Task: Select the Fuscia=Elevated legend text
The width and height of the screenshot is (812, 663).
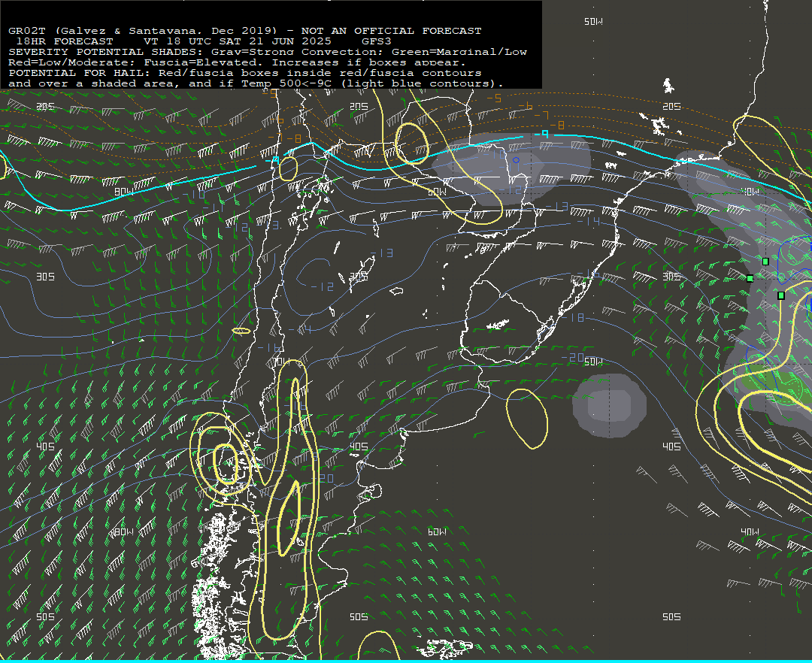Action: [x=204, y=62]
